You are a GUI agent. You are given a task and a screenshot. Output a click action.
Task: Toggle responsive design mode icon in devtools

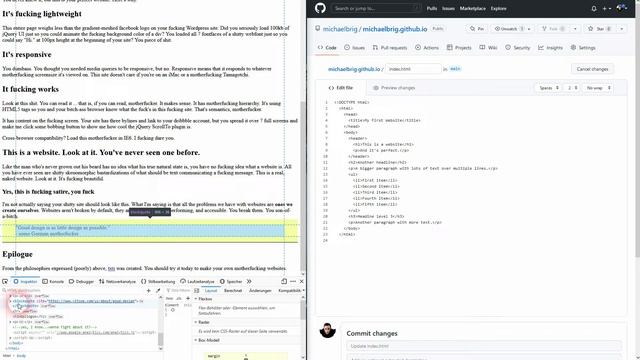(x=284, y=281)
